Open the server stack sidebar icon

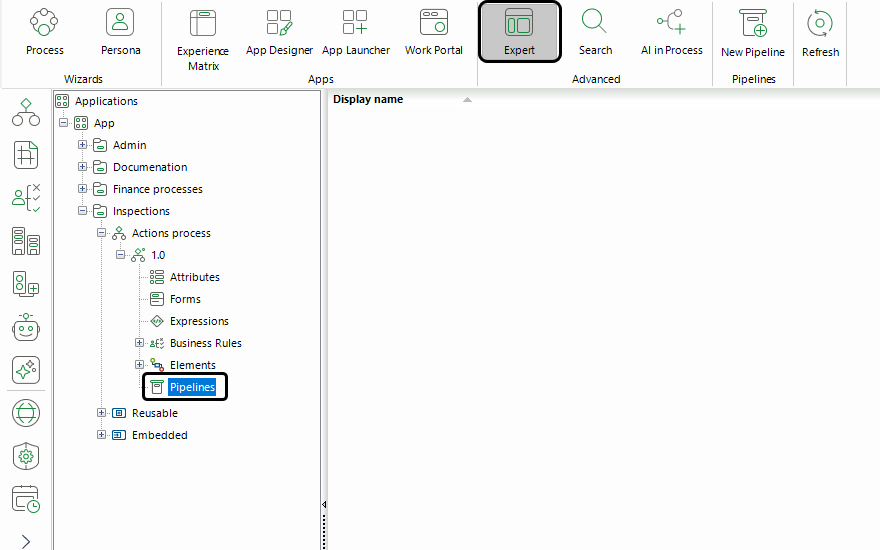coord(26,241)
